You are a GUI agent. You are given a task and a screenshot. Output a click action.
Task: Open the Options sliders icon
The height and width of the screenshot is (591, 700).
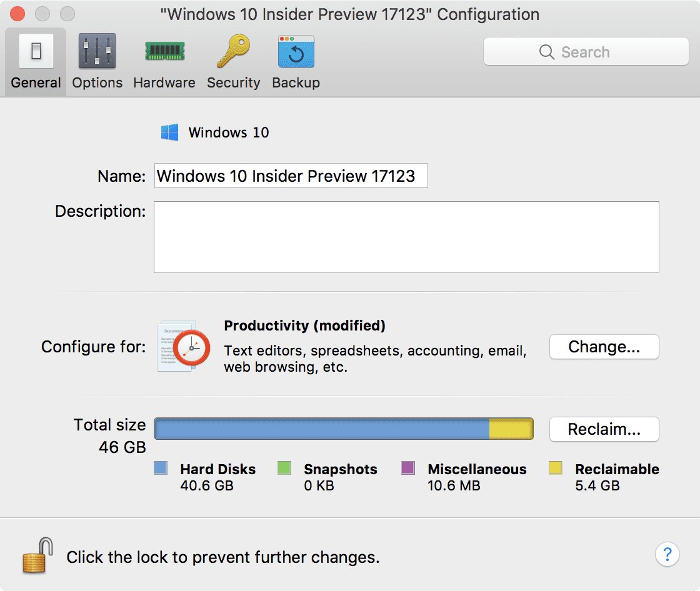click(x=97, y=51)
